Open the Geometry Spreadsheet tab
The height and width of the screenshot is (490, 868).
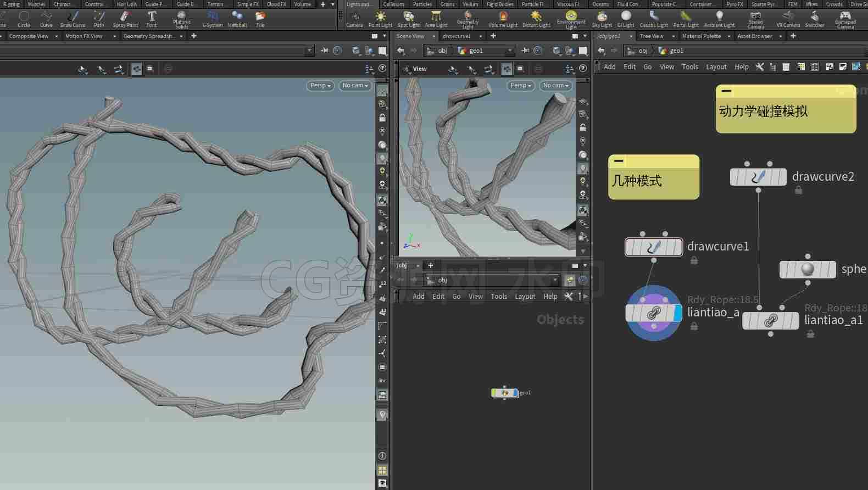tap(149, 36)
